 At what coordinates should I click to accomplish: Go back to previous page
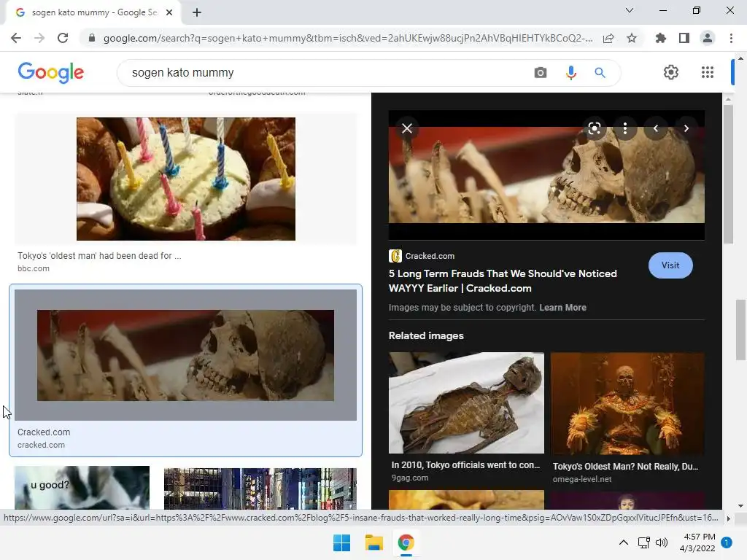coord(16,38)
